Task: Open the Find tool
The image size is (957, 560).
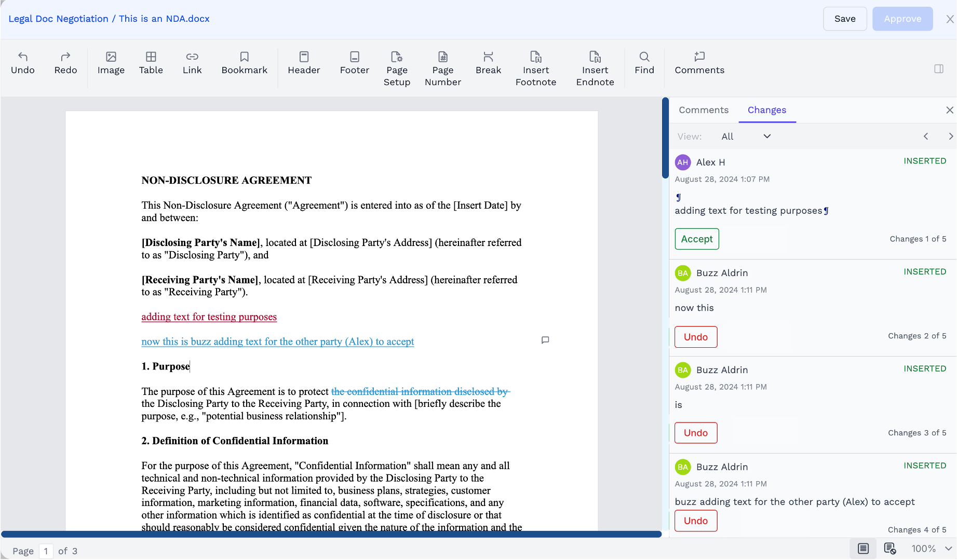Action: pos(644,63)
